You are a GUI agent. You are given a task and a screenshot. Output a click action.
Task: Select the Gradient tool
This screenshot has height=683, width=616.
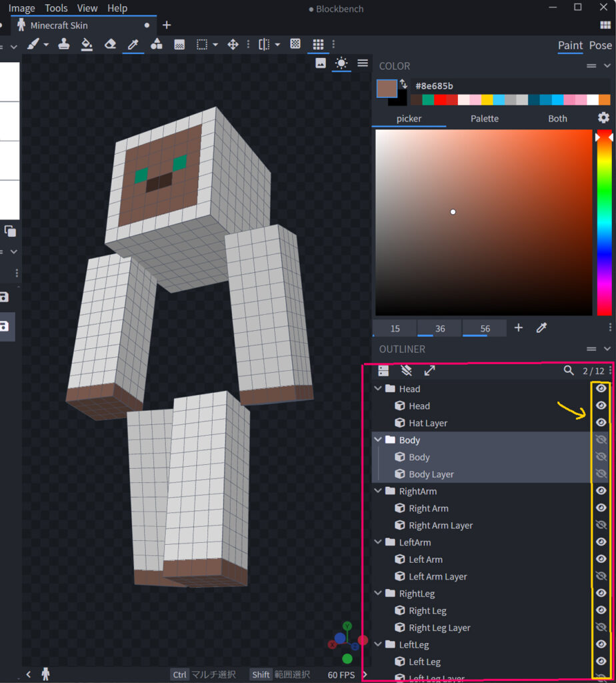[179, 45]
